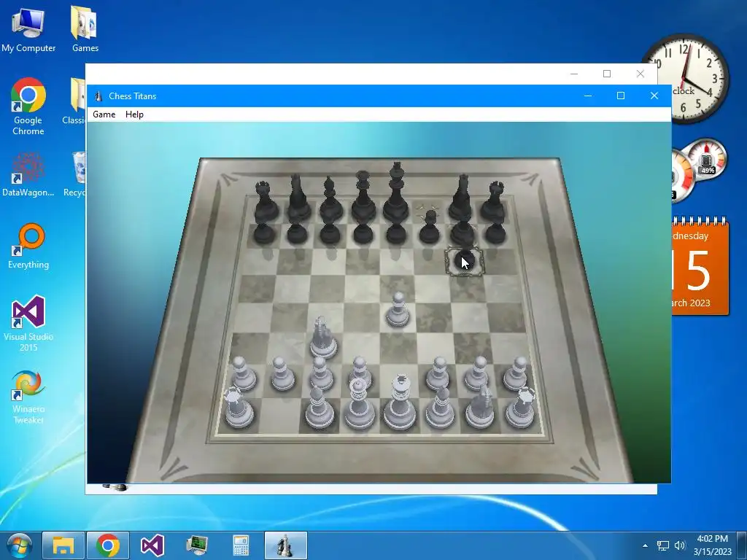
Task: Minimize the Chess Titans window
Action: pos(588,96)
